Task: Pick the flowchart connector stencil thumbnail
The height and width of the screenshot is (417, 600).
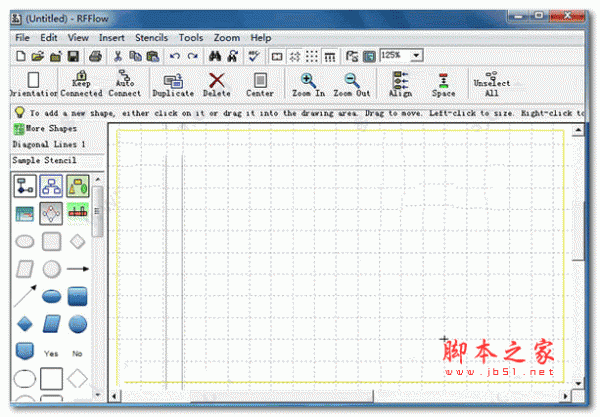Action: (25, 186)
